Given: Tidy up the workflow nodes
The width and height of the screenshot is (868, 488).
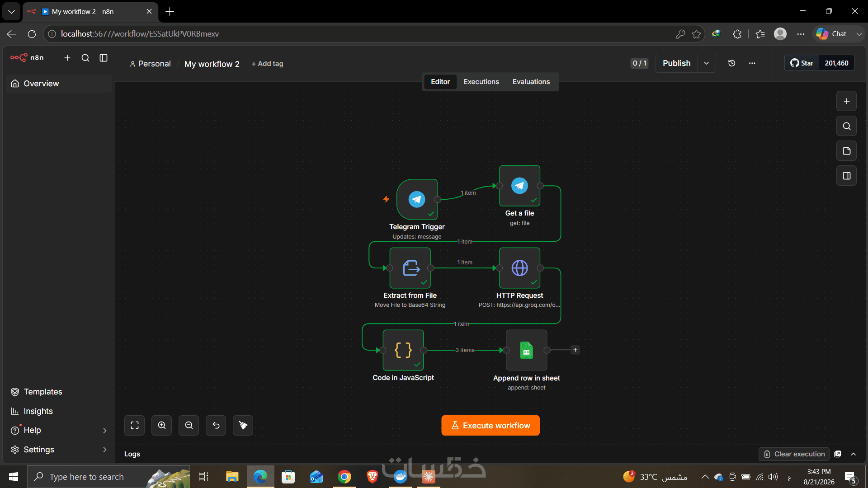Looking at the screenshot, I should click(x=243, y=425).
